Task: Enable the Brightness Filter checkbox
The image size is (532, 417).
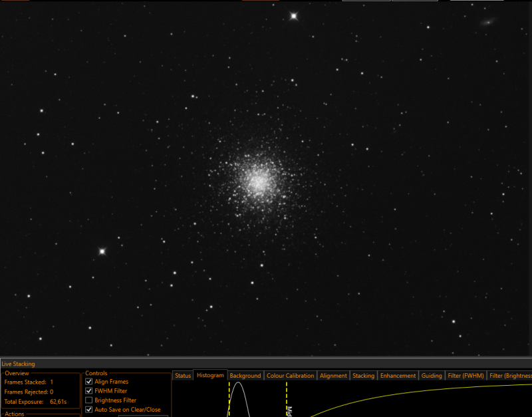Action: pyautogui.click(x=89, y=400)
